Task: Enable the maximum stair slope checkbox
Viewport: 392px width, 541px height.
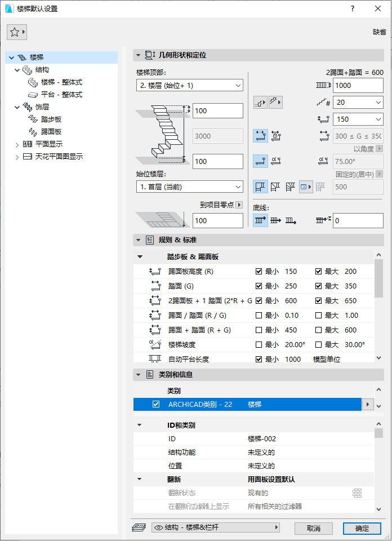Action: pos(318,345)
